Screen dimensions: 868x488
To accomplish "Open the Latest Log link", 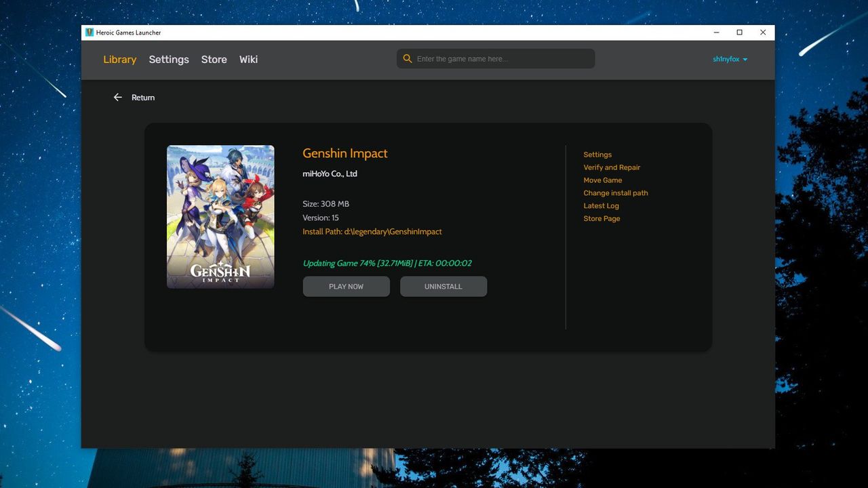I will tap(601, 206).
